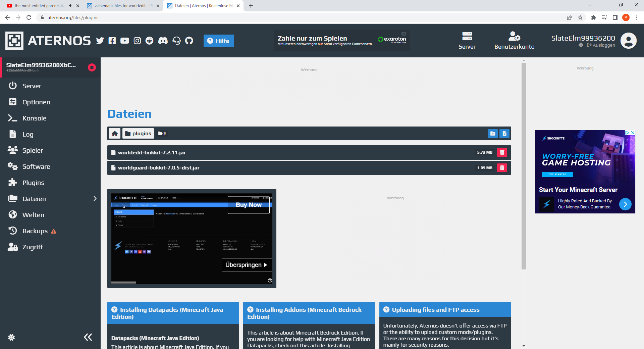The height and width of the screenshot is (349, 644).
Task: Open Aternos Twitter page icon
Action: (100, 41)
